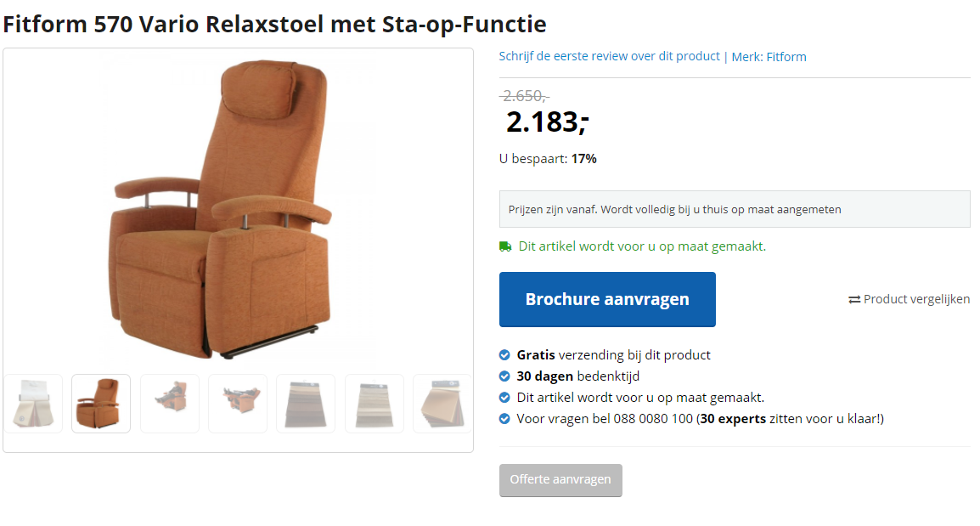Click the 'Prijzen zijn vanaf' notice box
The image size is (980, 526).
734,209
